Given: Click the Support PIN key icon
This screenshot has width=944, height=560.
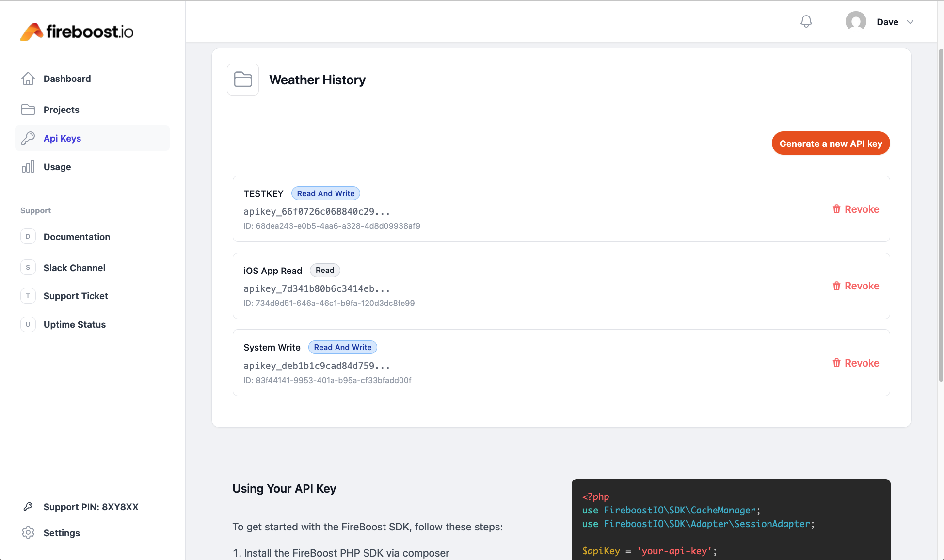Looking at the screenshot, I should pos(28,507).
